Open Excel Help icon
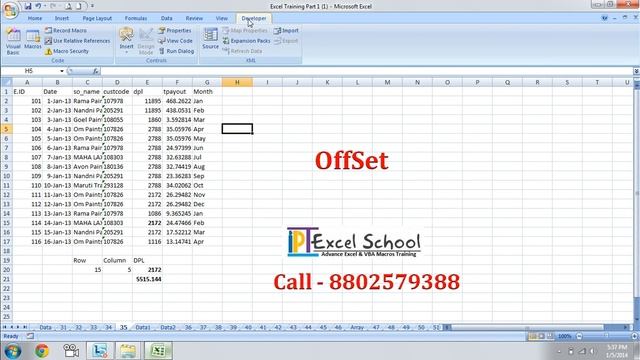This screenshot has height=360, width=640. coord(604,18)
